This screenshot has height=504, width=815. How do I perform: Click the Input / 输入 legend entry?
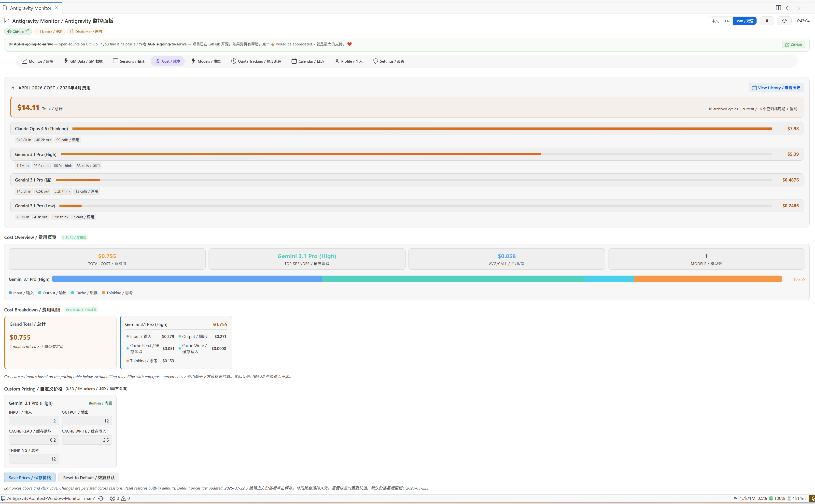pyautogui.click(x=21, y=293)
